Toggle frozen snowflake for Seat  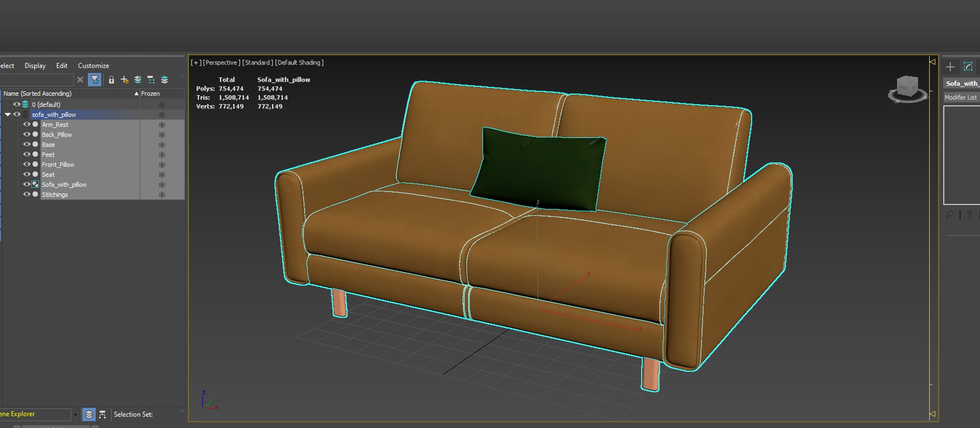(162, 175)
